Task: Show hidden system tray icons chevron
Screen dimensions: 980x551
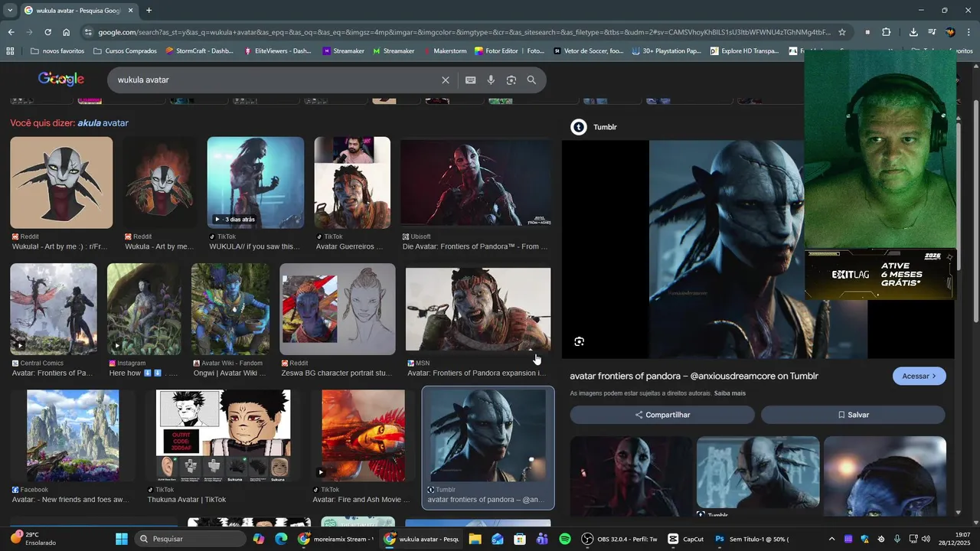Action: click(x=831, y=539)
